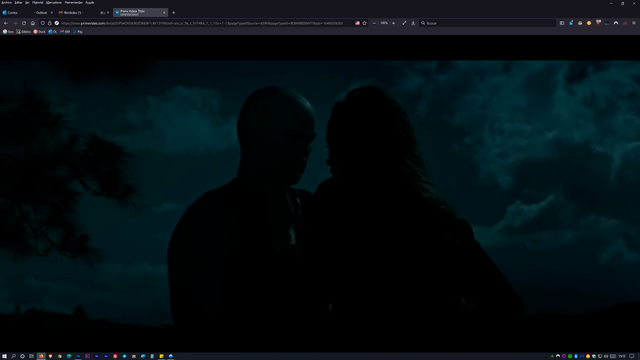Open the OL bookmark
Image resolution: width=640 pixels, height=360 pixels.
pyautogui.click(x=53, y=31)
